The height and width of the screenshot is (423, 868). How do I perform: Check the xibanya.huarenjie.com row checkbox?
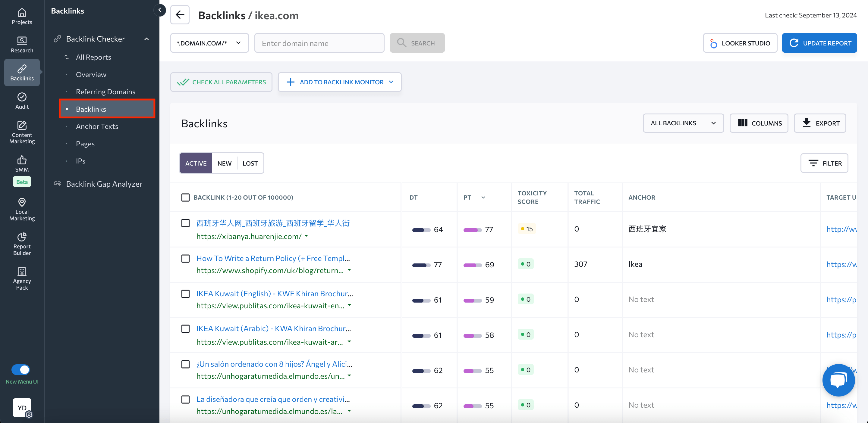point(185,223)
